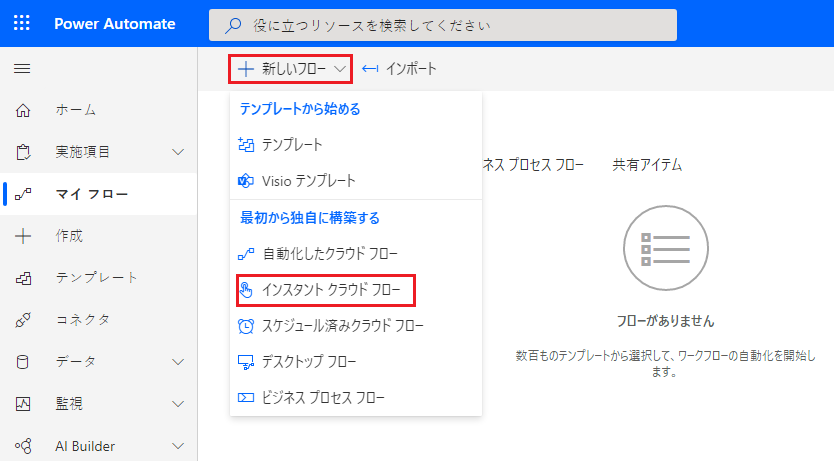Choose デスクトップ フロー
834x461 pixels.
[x=356, y=362]
